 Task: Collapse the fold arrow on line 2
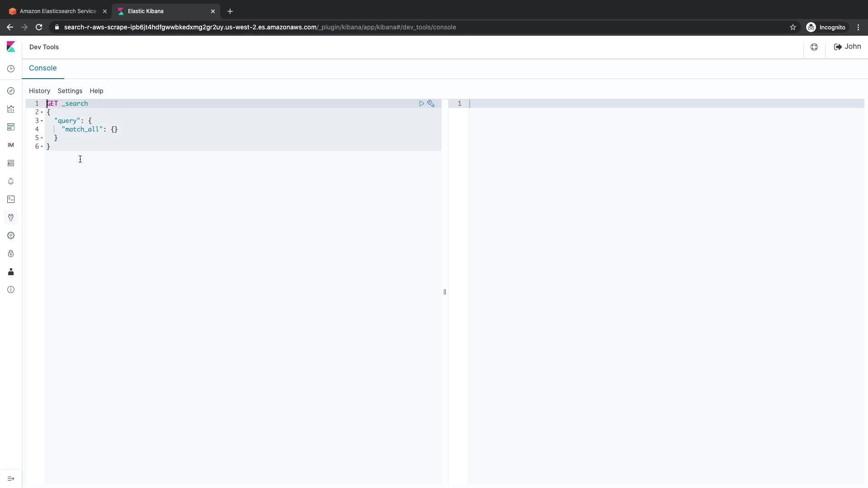[42, 112]
